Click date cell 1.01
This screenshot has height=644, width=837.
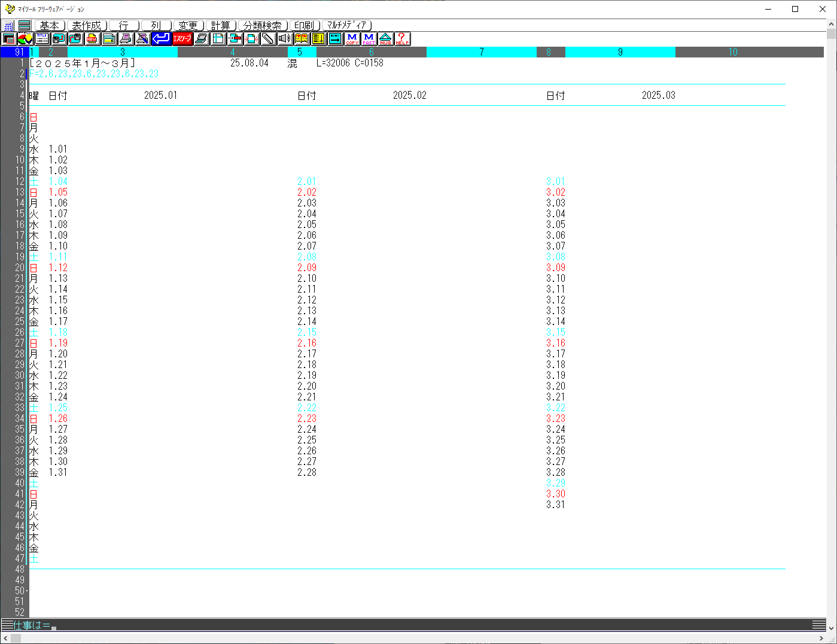[x=59, y=149]
